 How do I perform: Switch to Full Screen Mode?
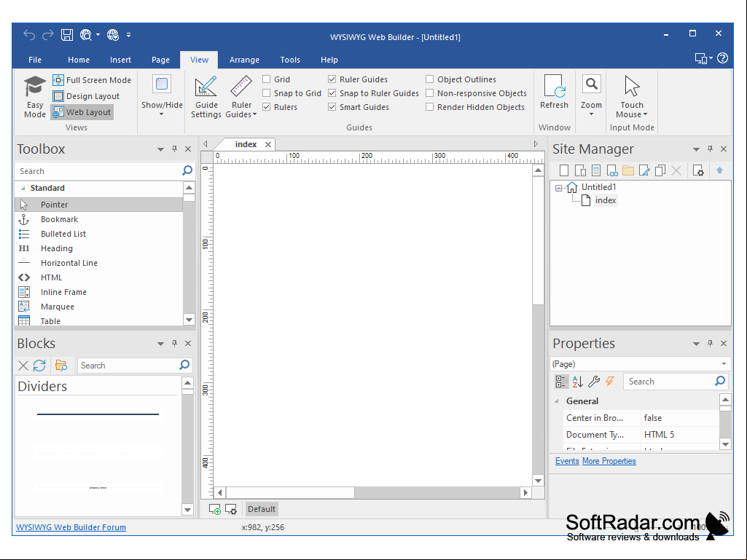click(x=92, y=80)
